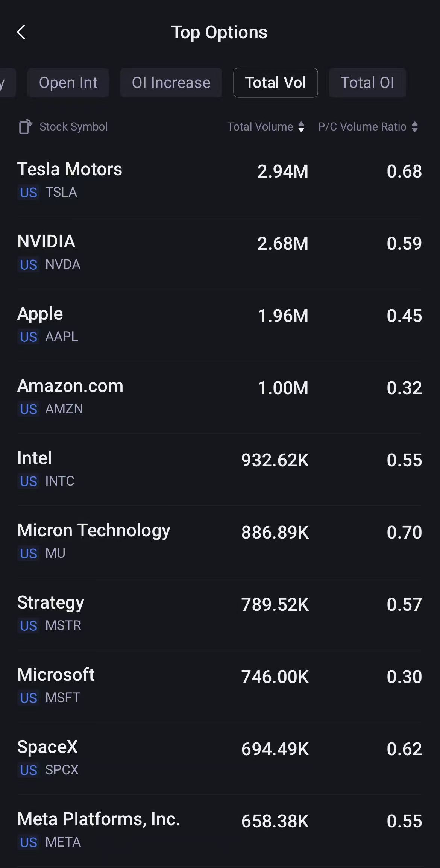The width and height of the screenshot is (440, 868).
Task: Open the Tesla Motors TSLA row
Action: pos(220,181)
